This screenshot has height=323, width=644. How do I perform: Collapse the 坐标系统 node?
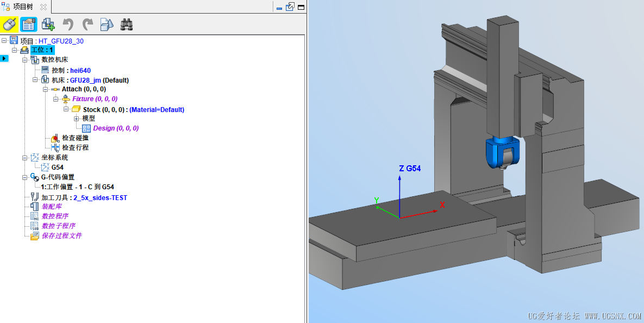pos(24,158)
